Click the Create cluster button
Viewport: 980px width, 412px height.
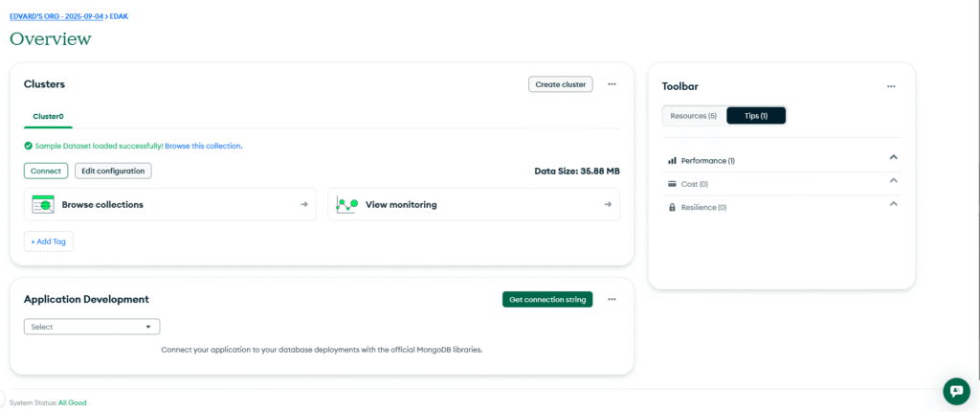click(x=560, y=84)
